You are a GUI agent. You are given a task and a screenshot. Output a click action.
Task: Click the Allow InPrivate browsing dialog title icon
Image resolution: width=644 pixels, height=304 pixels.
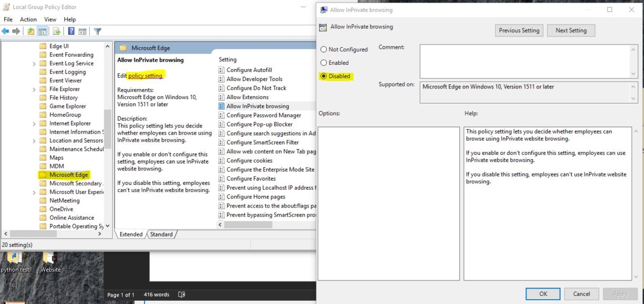pos(323,10)
